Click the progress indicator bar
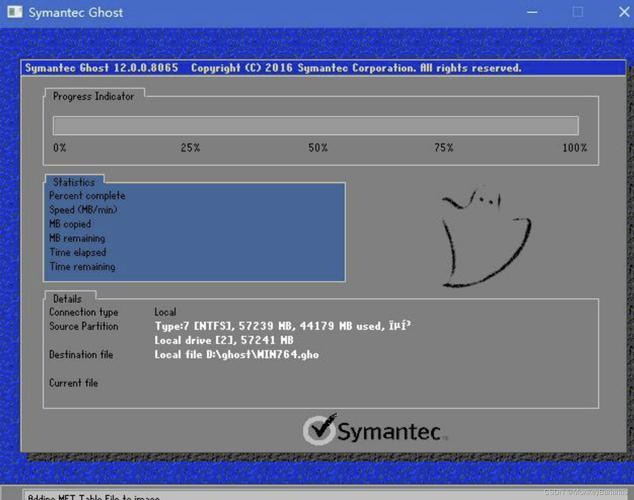Viewport: 634px width, 500px height. pyautogui.click(x=315, y=126)
